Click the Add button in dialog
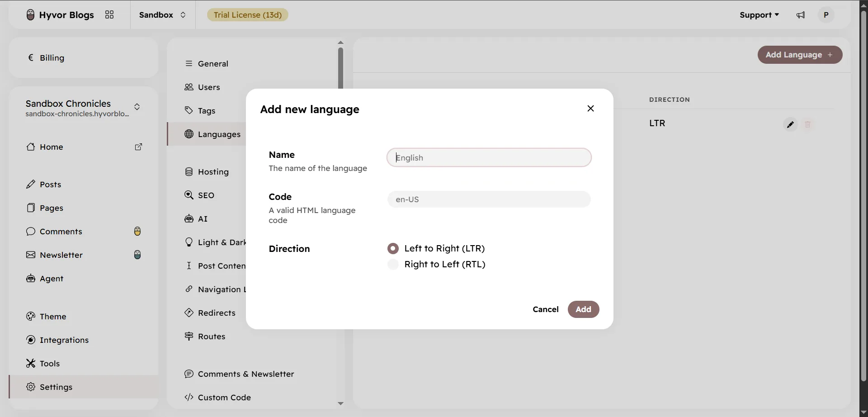This screenshot has width=868, height=417. (x=583, y=309)
